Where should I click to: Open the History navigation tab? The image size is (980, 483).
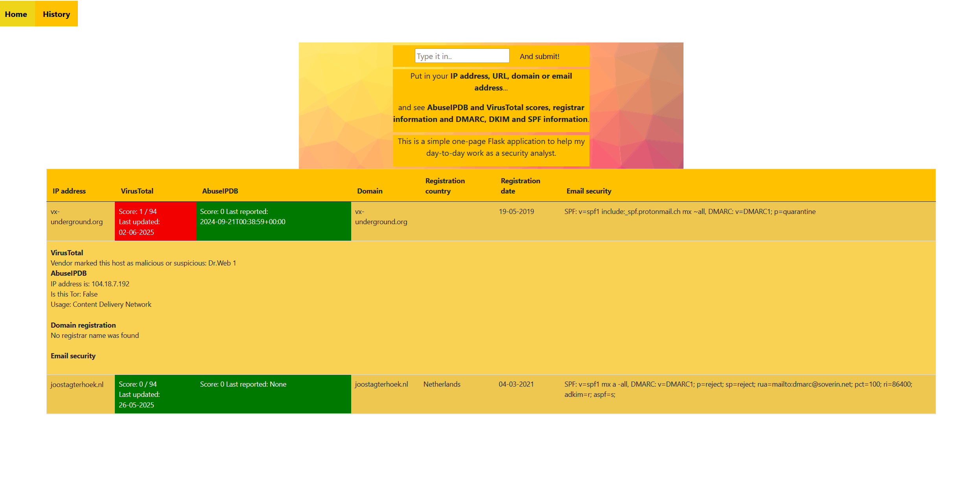56,14
